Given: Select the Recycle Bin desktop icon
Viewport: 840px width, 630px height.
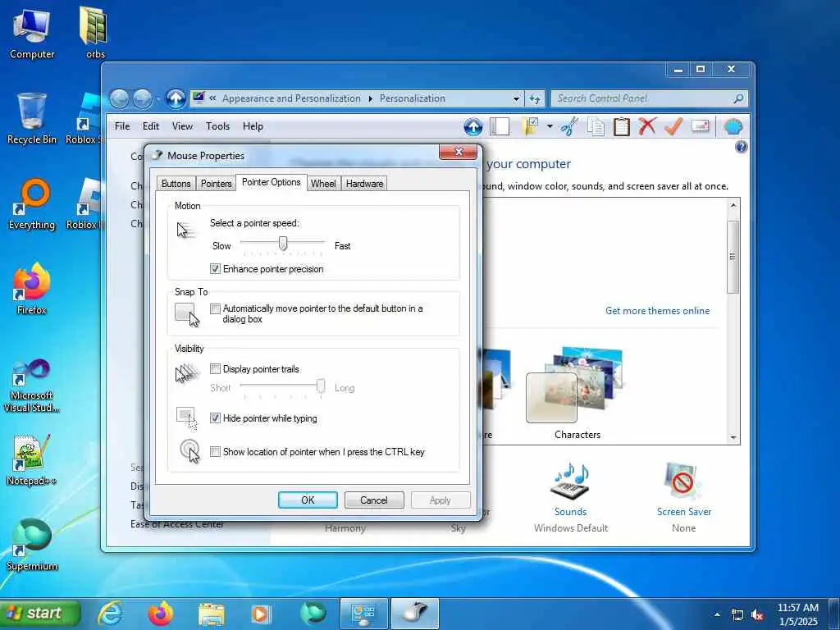Looking at the screenshot, I should click(32, 118).
